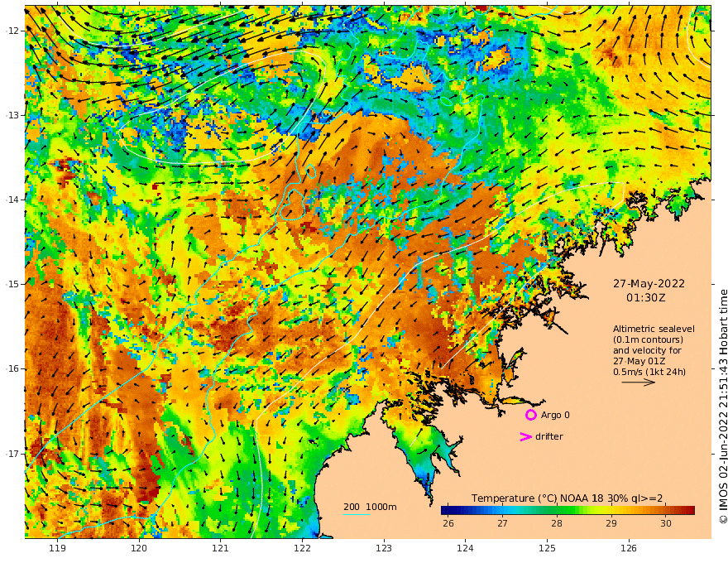Click the longitude axis label '121'
The height and width of the screenshot is (563, 728).
(221, 549)
